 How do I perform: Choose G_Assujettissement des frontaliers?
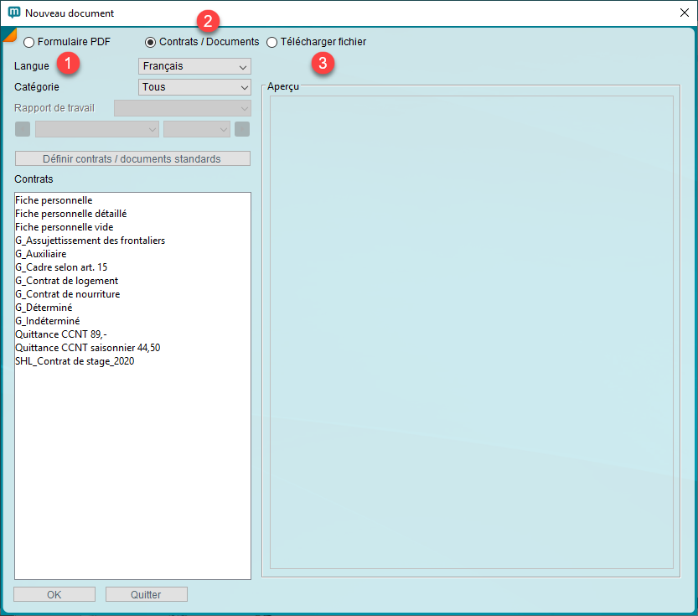pos(90,241)
